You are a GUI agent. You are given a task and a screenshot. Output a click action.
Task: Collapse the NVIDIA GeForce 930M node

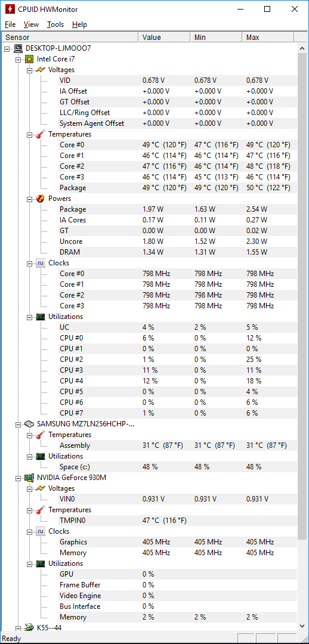(18, 478)
